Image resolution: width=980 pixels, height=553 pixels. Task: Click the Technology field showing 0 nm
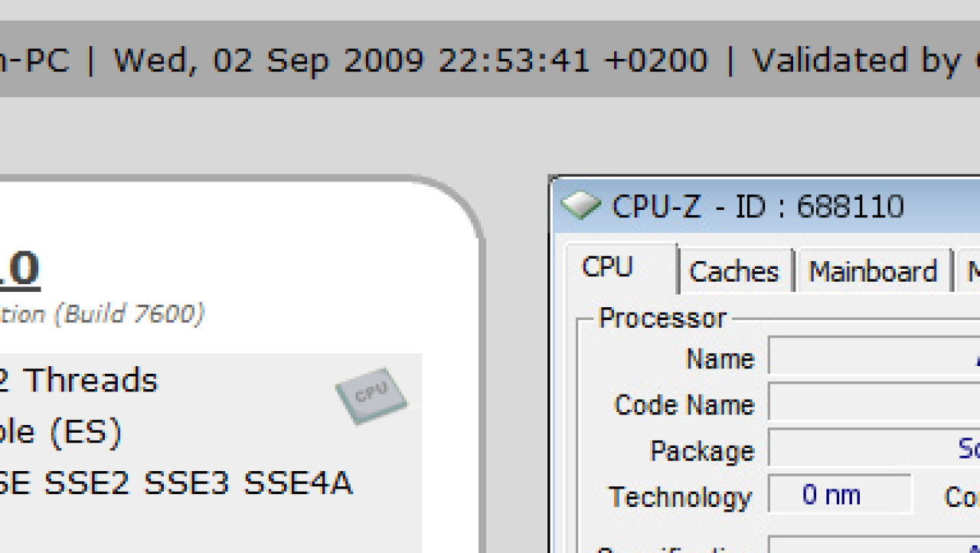(x=840, y=495)
